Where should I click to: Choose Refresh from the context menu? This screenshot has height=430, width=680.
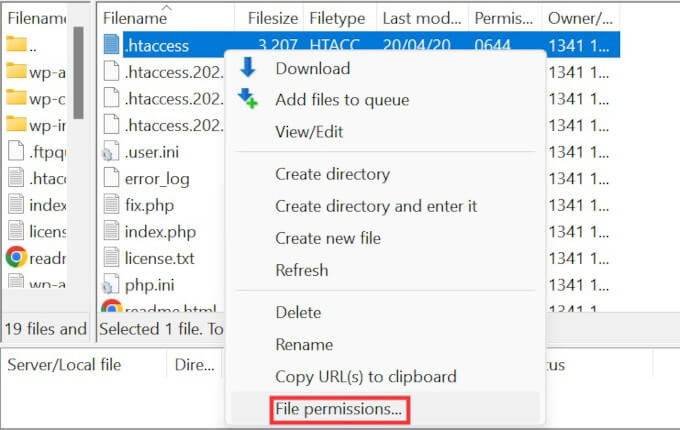click(303, 270)
